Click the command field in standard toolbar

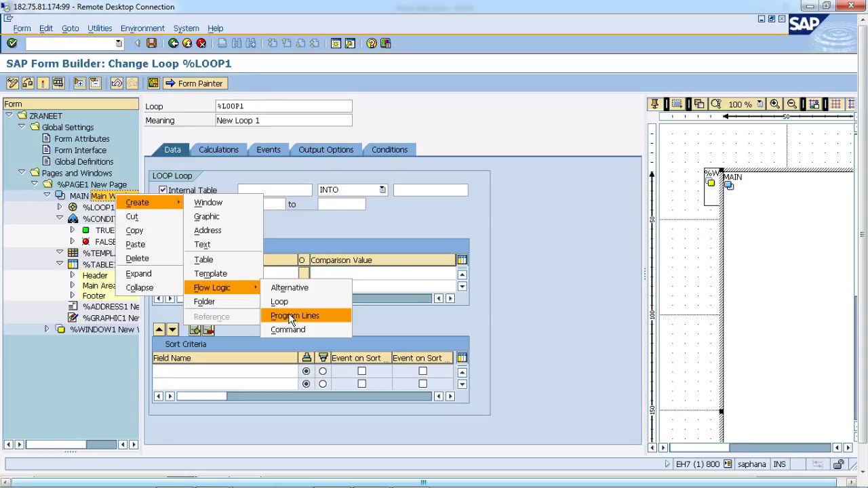coord(73,43)
